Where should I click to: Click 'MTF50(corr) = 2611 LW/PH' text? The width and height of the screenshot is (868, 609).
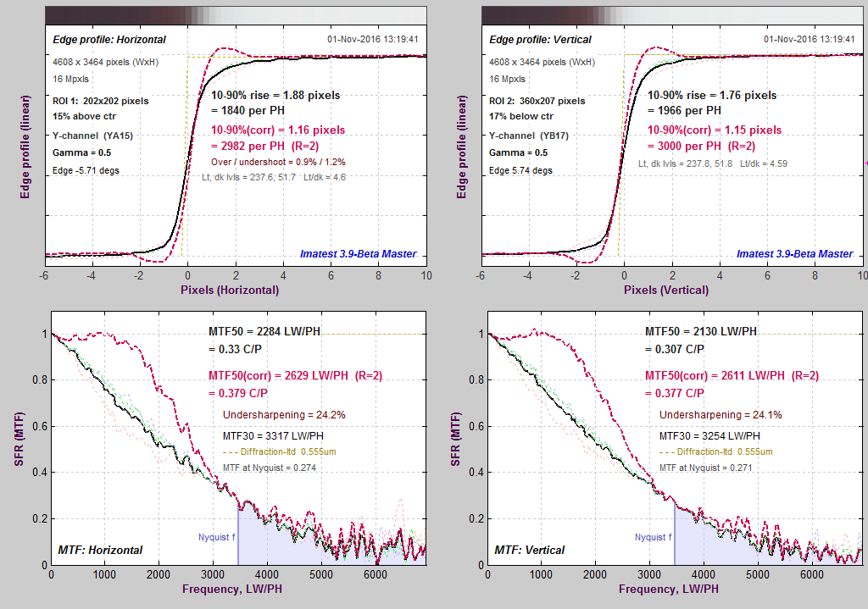pos(715,375)
